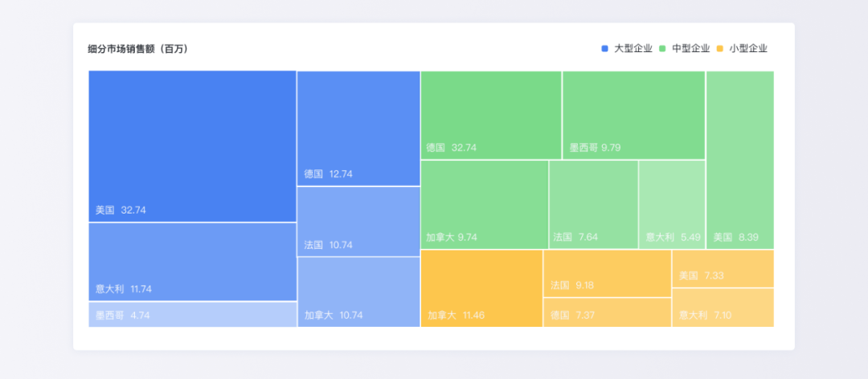
Task: Click the blue 法国 10.74 block
Action: [358, 222]
